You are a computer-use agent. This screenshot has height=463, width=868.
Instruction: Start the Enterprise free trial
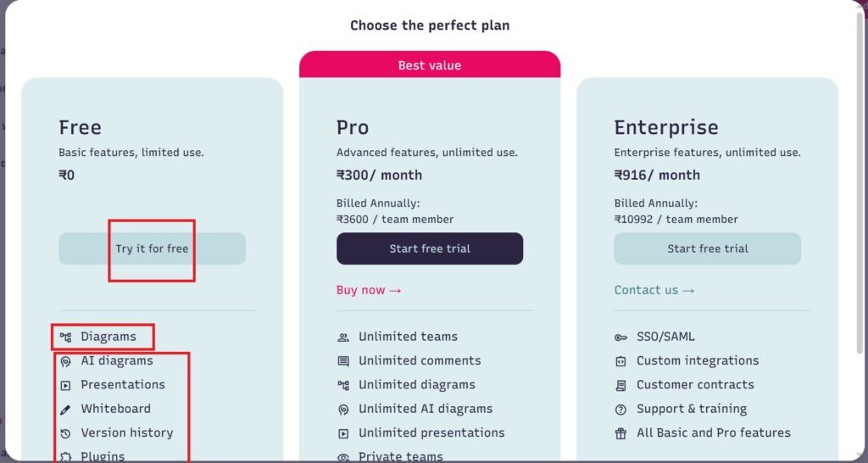[x=707, y=248]
